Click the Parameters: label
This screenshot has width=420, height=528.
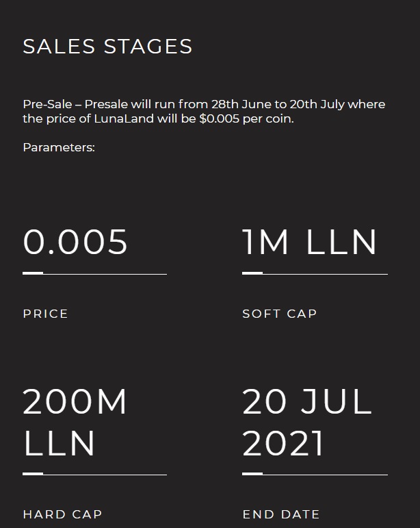(x=59, y=147)
